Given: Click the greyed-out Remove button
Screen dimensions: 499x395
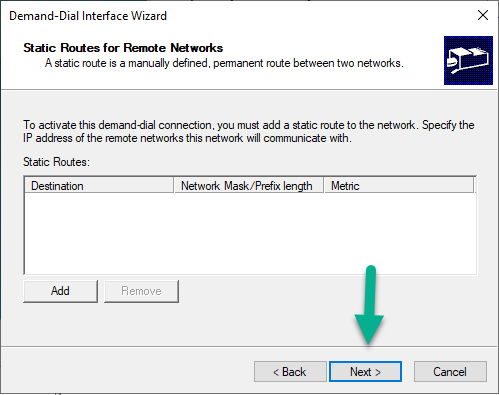Looking at the screenshot, I should coord(141,291).
